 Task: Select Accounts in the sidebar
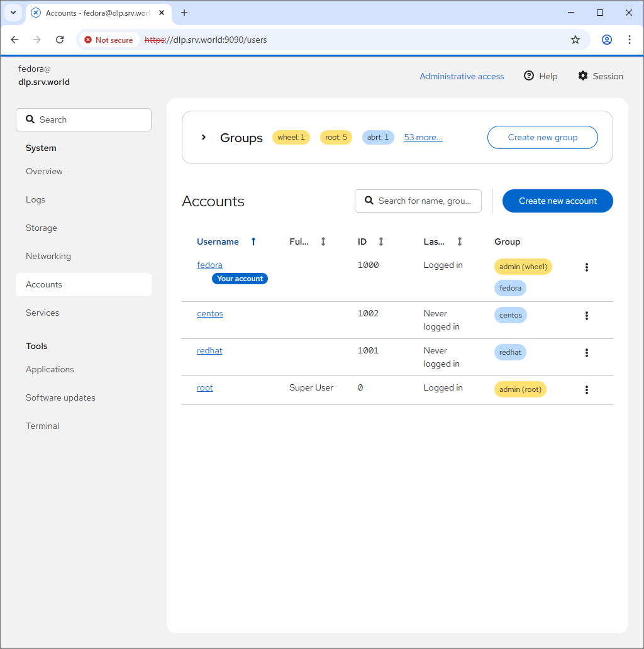point(84,284)
